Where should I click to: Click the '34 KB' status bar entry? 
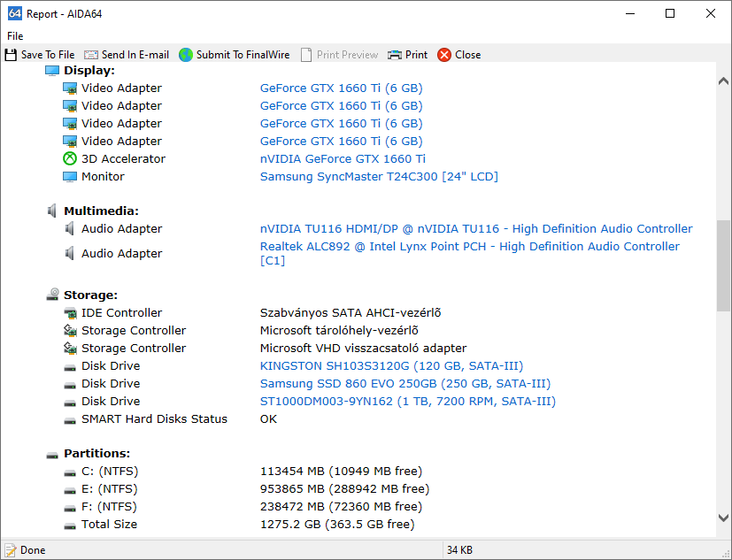point(460,550)
